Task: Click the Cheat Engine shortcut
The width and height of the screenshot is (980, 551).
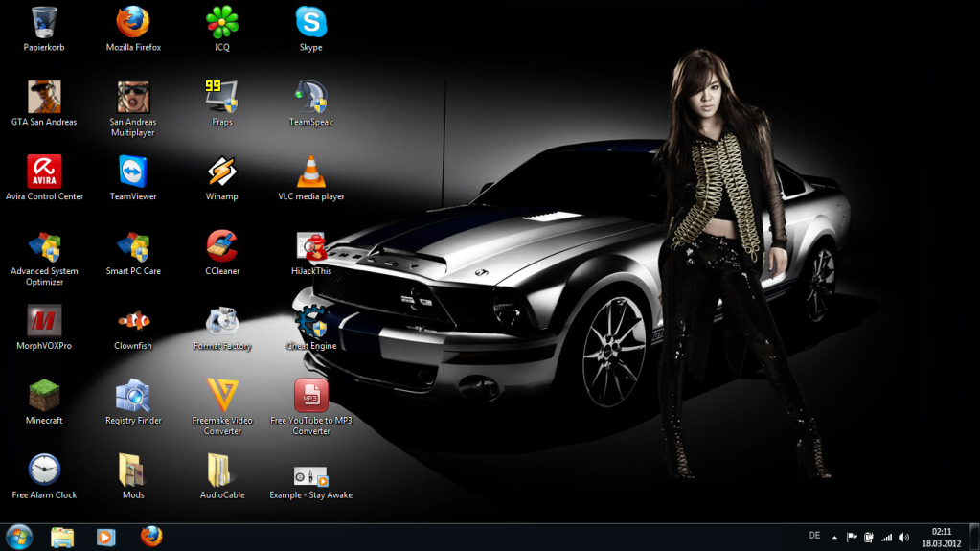Action: point(310,324)
